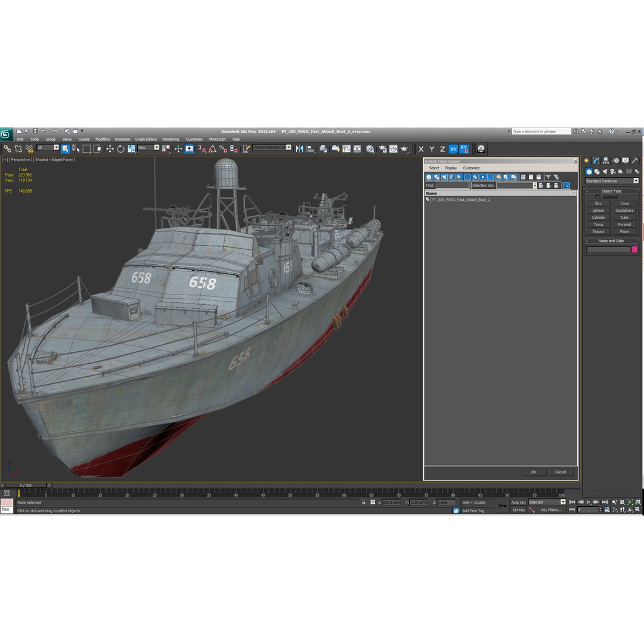Viewport: 644px width, 644px height.
Task: Click the Unlink Selection tool
Action: [18, 148]
